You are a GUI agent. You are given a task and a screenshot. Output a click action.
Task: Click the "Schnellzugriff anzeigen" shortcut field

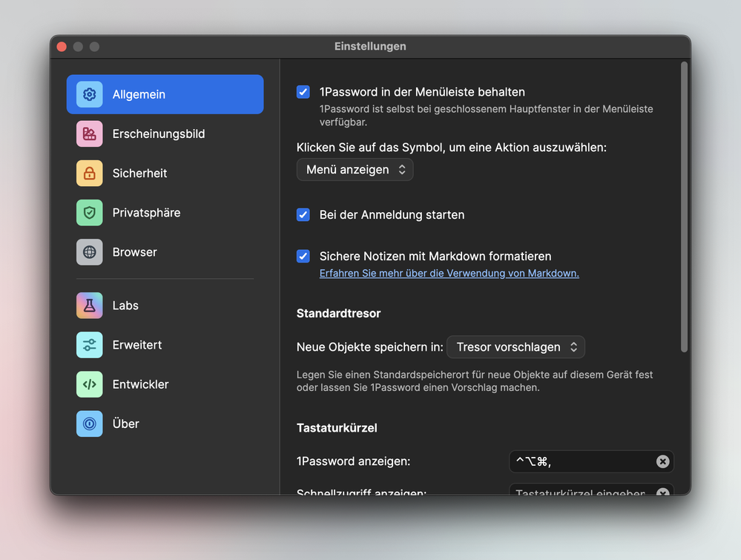click(580, 492)
